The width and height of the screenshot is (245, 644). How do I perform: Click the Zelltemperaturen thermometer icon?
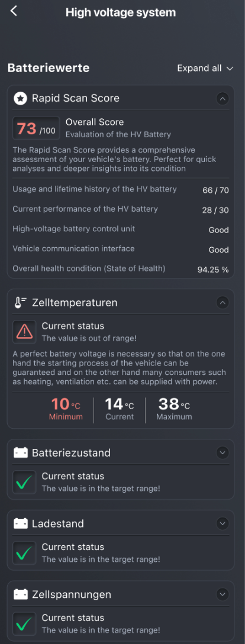[x=20, y=303]
